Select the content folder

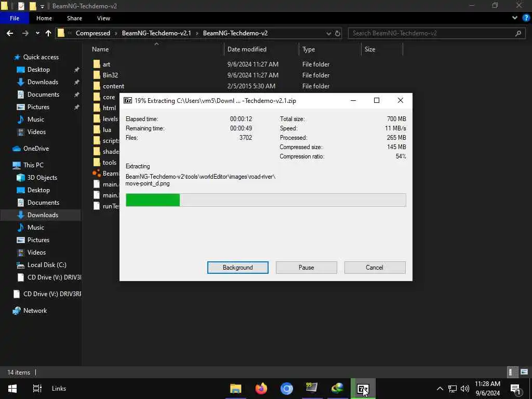113,86
